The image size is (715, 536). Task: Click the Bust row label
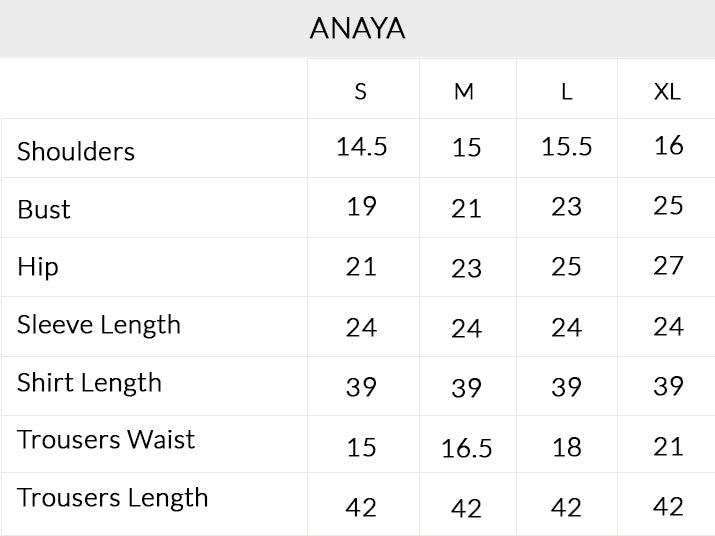[x=44, y=209]
